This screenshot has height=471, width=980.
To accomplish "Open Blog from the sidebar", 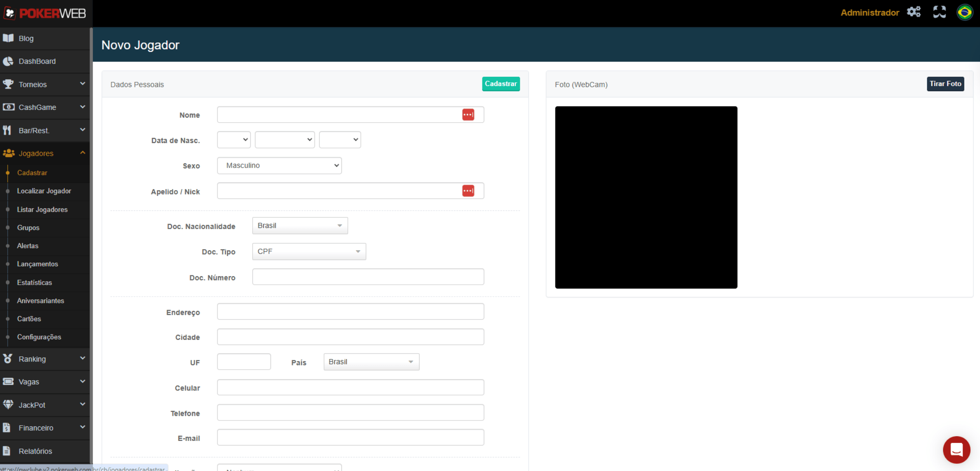I will click(x=26, y=39).
